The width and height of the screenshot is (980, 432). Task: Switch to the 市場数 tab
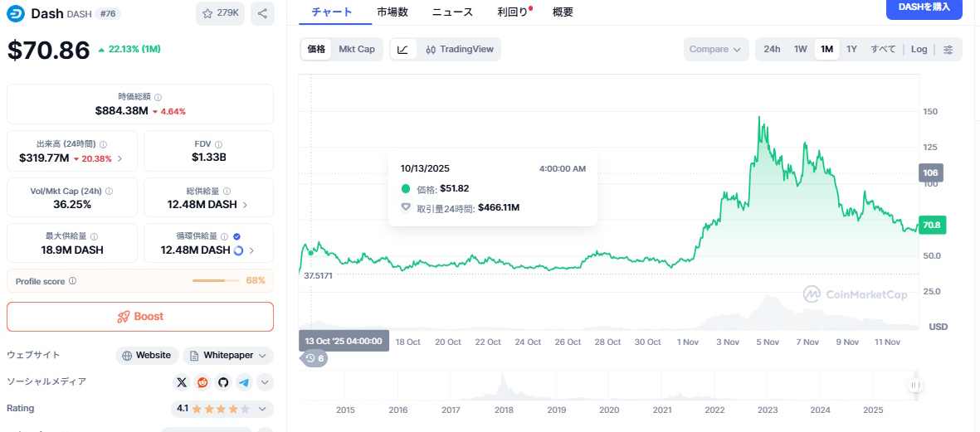[x=392, y=12]
